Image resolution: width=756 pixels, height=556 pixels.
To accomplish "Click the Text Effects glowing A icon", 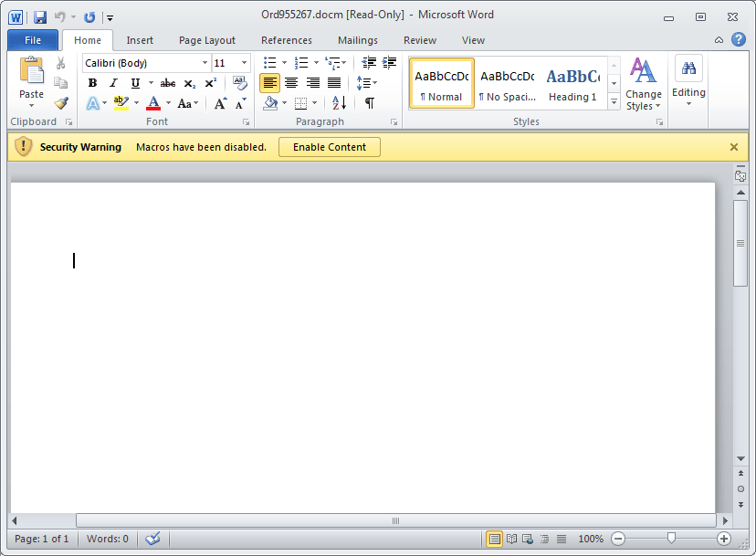I will (x=93, y=103).
